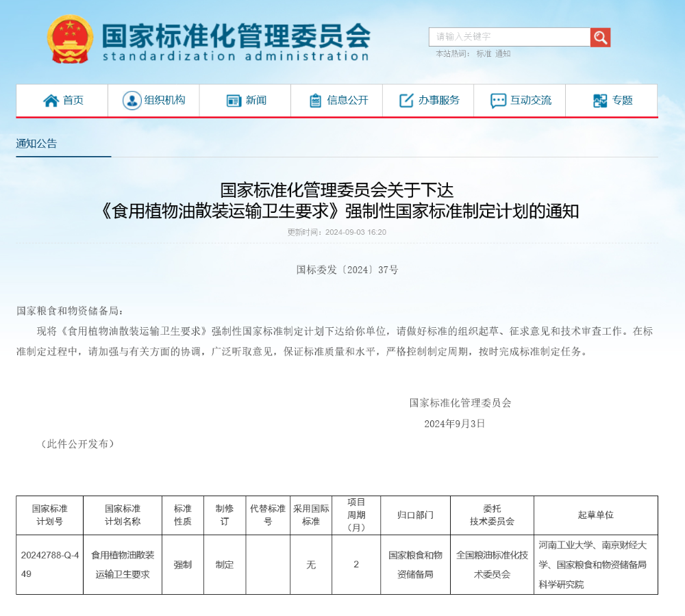Click the plan number cell 20242788-Q-449
685x616 pixels.
50,565
